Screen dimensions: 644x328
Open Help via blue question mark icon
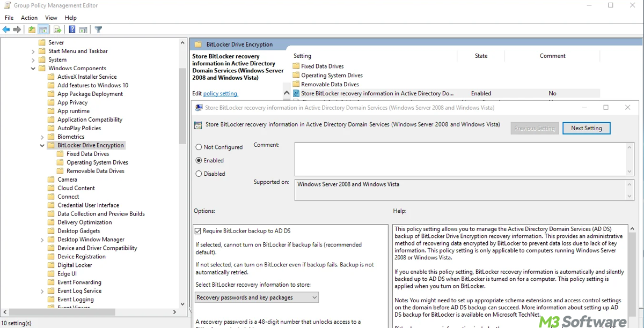click(72, 30)
